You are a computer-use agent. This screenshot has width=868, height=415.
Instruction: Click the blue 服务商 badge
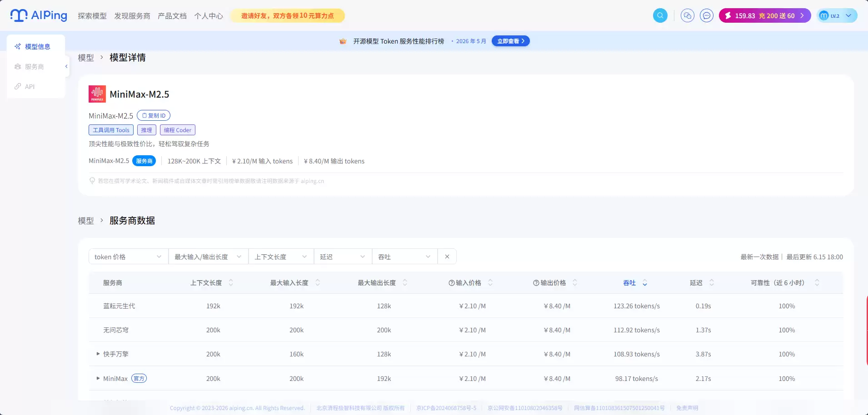tap(144, 161)
